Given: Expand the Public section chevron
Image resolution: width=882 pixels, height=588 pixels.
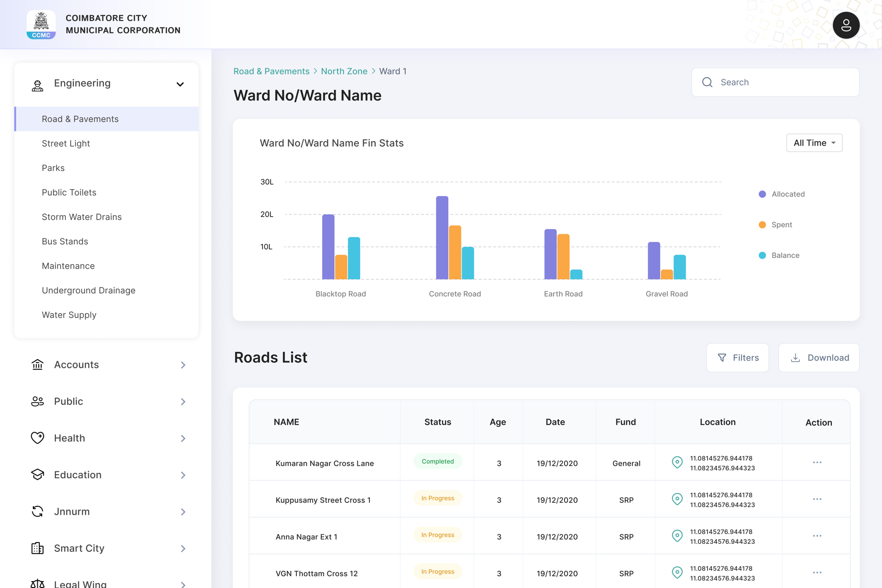Looking at the screenshot, I should pos(183,402).
